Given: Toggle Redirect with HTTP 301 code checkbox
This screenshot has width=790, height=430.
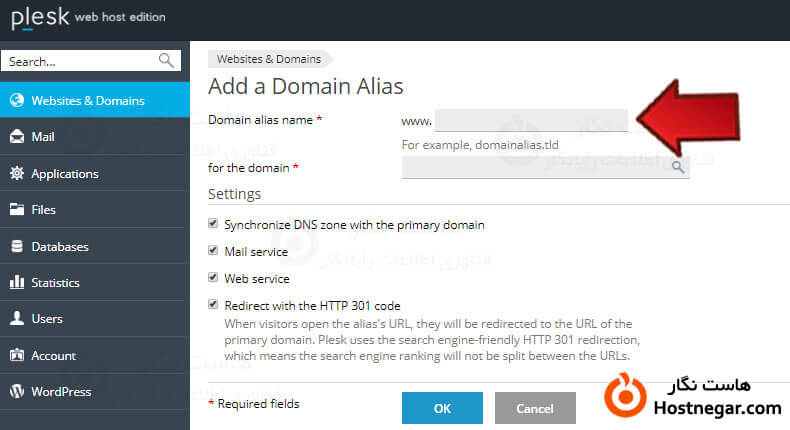Looking at the screenshot, I should (213, 304).
